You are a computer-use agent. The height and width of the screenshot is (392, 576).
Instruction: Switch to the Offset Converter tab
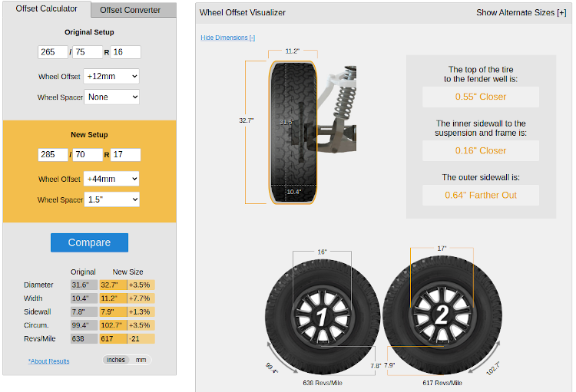(131, 10)
